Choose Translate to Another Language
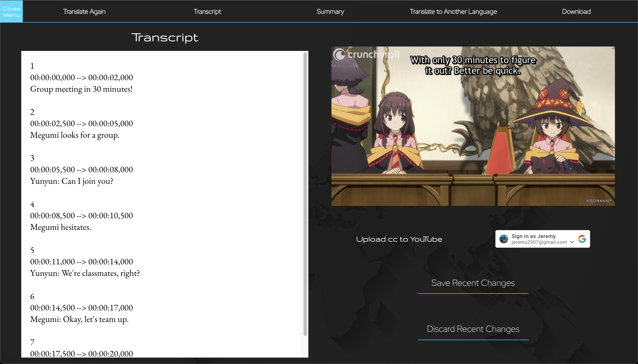Screen dimensions: 638x364 coord(453,12)
